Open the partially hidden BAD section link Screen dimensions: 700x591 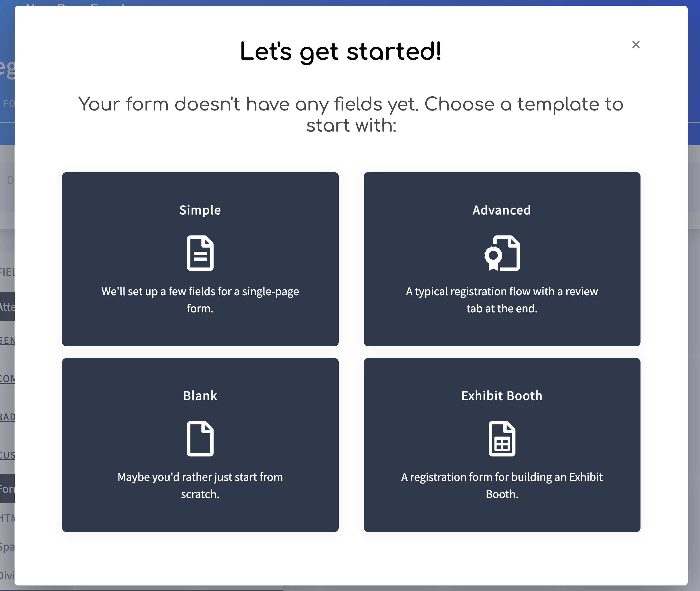pos(7,417)
